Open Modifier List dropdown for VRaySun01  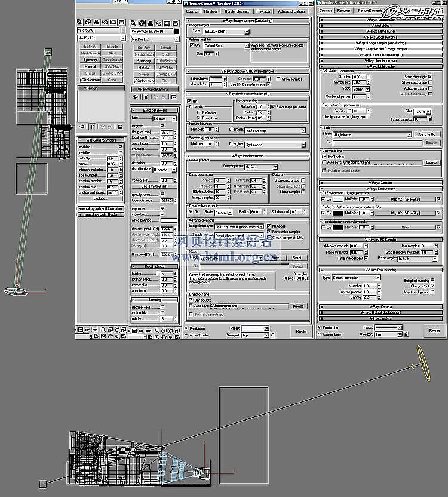coord(102,38)
